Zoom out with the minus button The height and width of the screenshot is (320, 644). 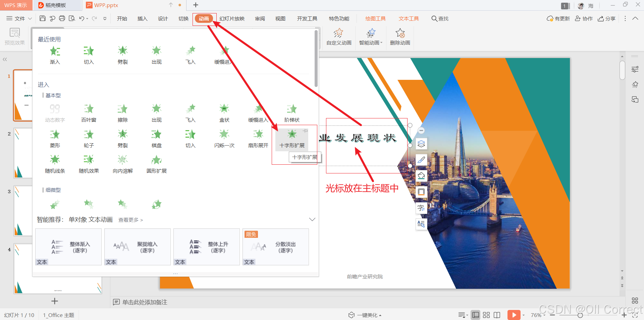pyautogui.click(x=552, y=315)
